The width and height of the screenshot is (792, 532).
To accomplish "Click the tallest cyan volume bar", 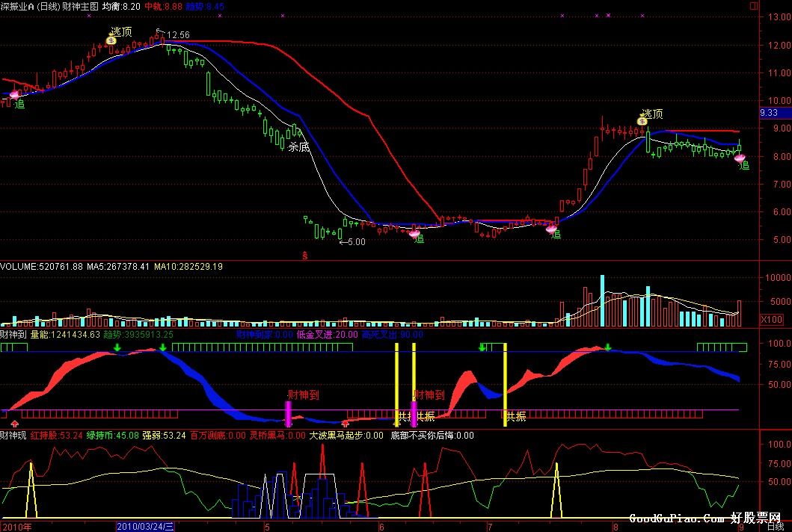I will [x=602, y=300].
